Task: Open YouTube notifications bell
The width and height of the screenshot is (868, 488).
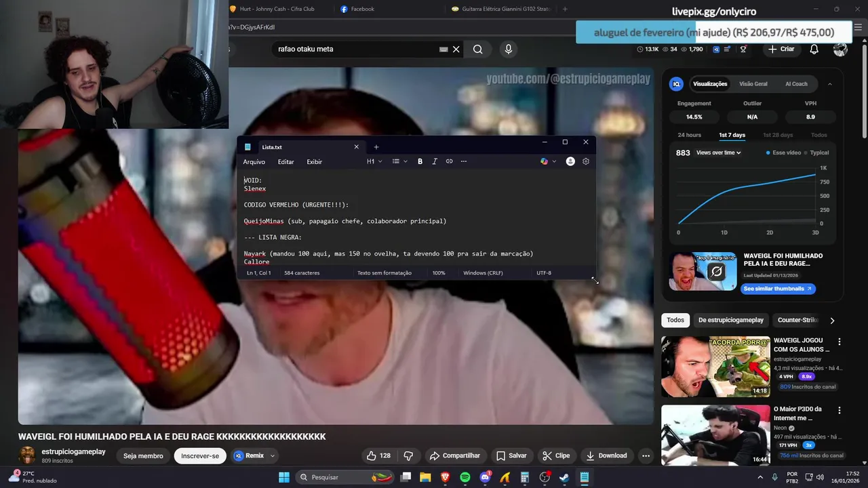Action: [814, 49]
